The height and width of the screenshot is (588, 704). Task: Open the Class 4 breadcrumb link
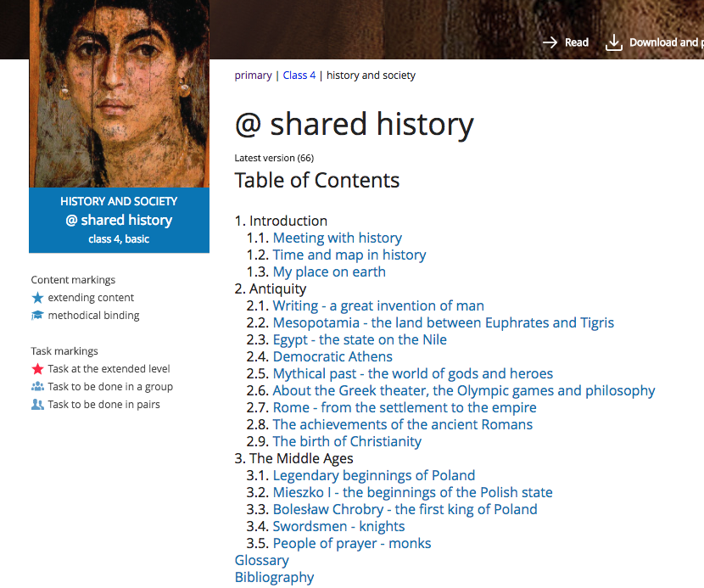[x=299, y=76]
